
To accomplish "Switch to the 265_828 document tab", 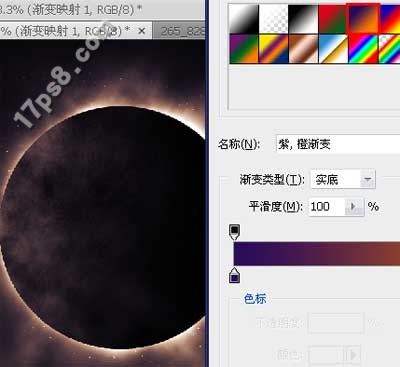I will point(180,31).
